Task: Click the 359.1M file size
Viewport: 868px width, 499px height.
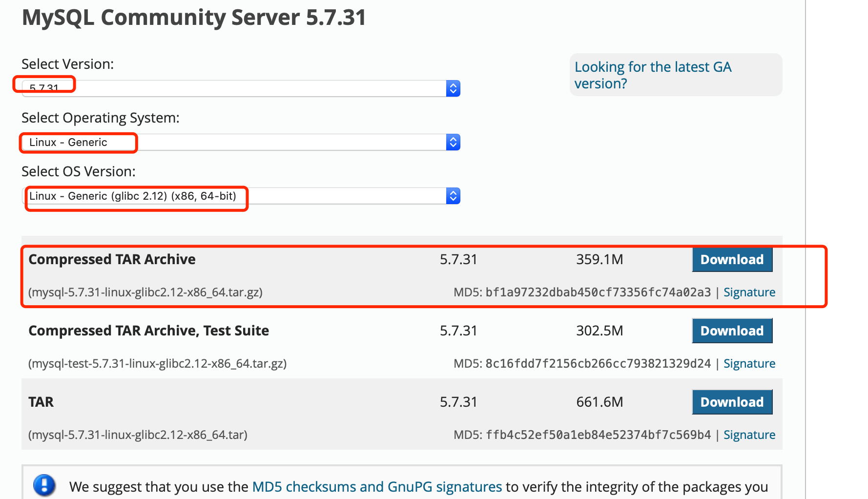Action: click(x=599, y=259)
